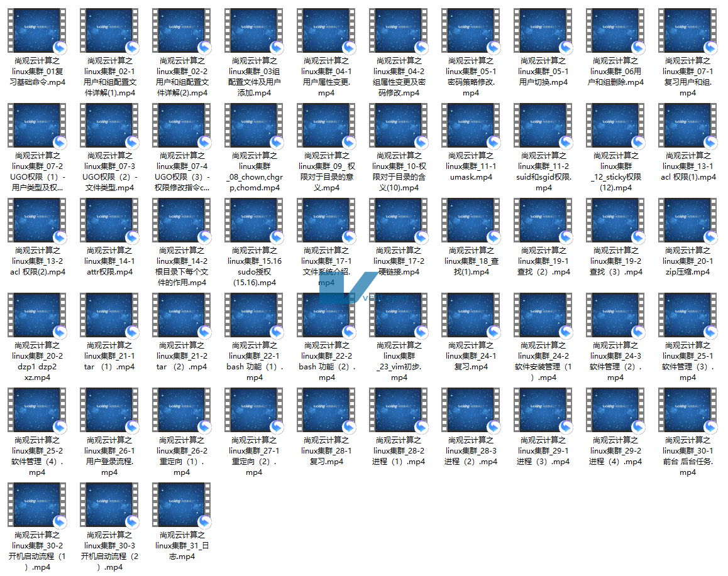Select the 29-1 进程（3）video icon
This screenshot has height=576, width=728.
[x=543, y=410]
